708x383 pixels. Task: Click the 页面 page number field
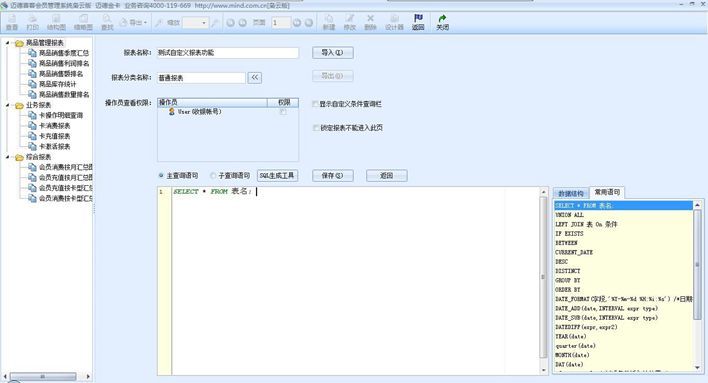pyautogui.click(x=281, y=23)
